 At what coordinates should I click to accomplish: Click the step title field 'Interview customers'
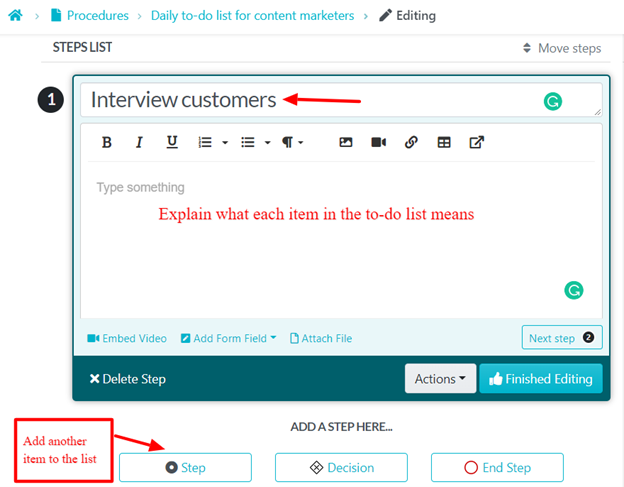341,99
